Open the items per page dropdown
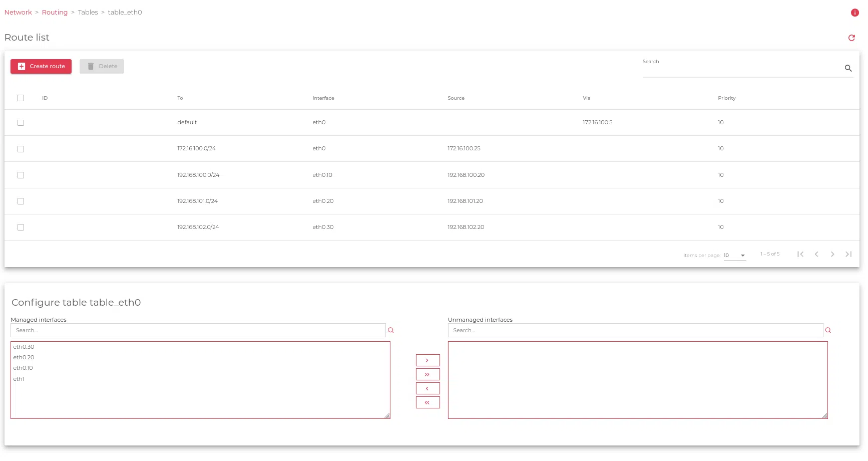Image resolution: width=868 pixels, height=461 pixels. [734, 256]
